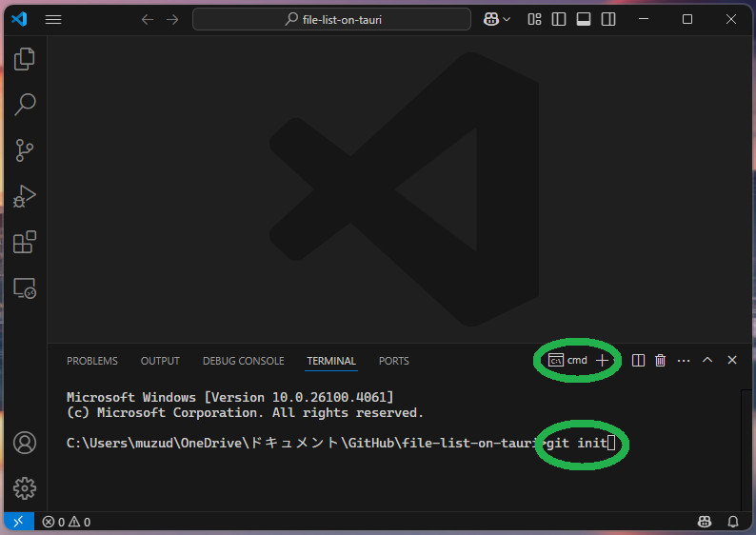The width and height of the screenshot is (756, 535).
Task: Switch to the OUTPUT tab
Action: (160, 361)
